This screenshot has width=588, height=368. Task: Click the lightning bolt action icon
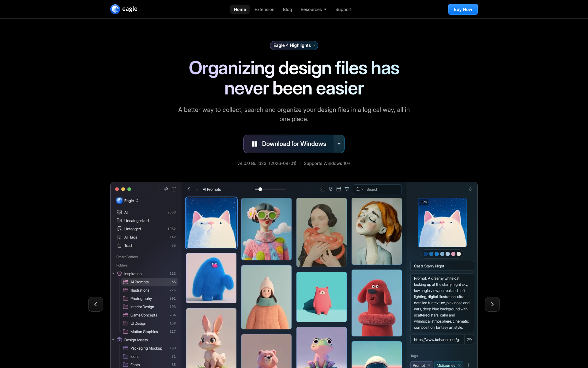[x=331, y=189]
